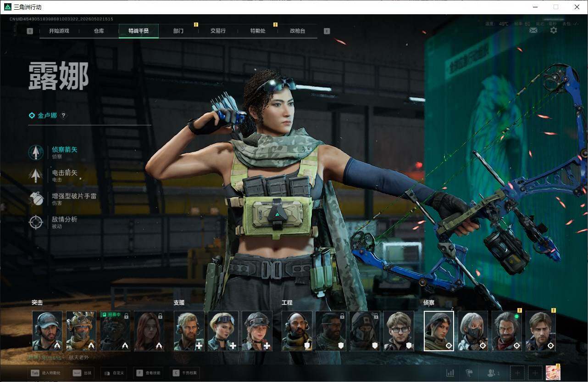Open the settings gear icon

point(554,30)
